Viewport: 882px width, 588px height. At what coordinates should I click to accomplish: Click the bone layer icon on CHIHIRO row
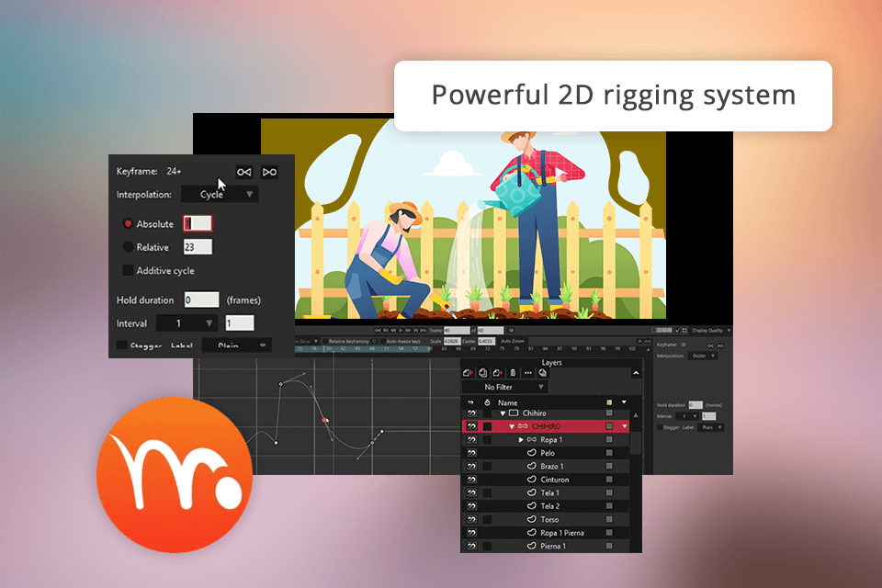coord(523,426)
